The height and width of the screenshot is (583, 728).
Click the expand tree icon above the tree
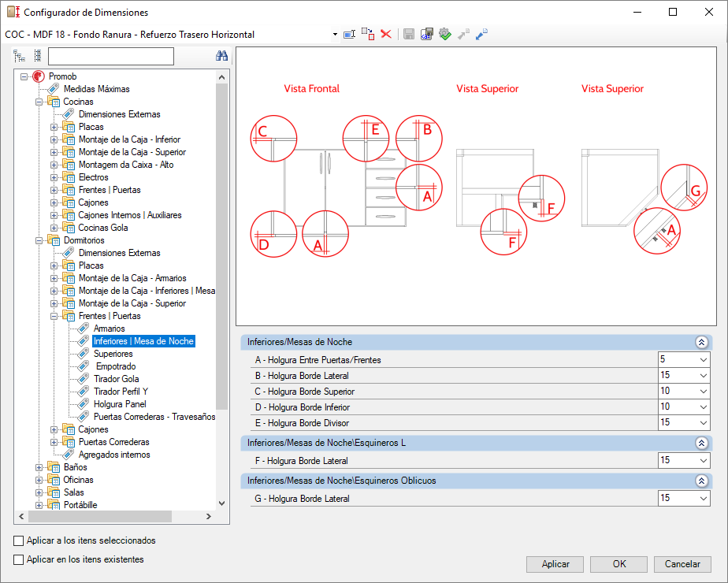[x=20, y=57]
